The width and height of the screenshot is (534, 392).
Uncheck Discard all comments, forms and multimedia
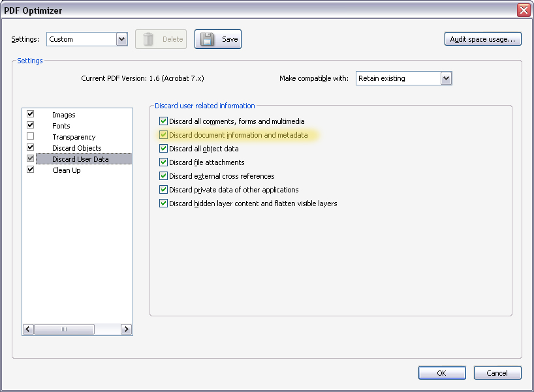tap(163, 121)
